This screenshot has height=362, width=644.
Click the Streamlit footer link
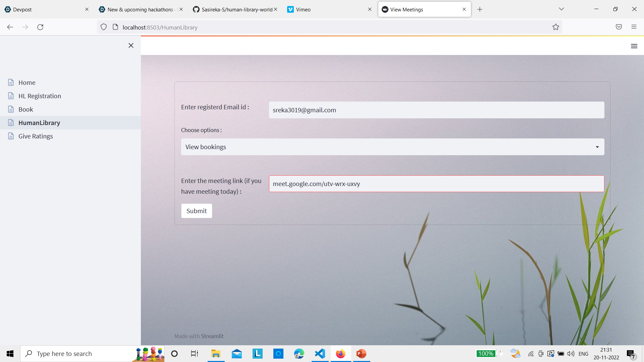212,336
